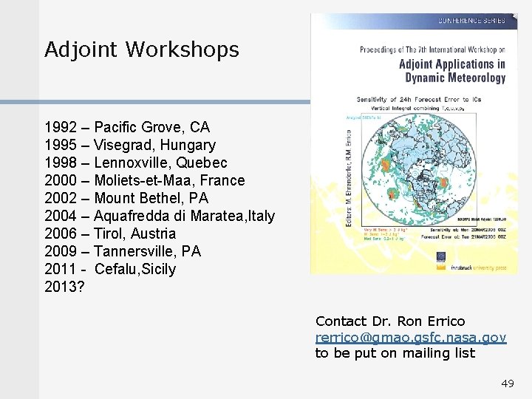Click the '1992 – Pacific Grove, CA' line
The width and height of the screenshot is (532, 399).
pyautogui.click(x=127, y=127)
